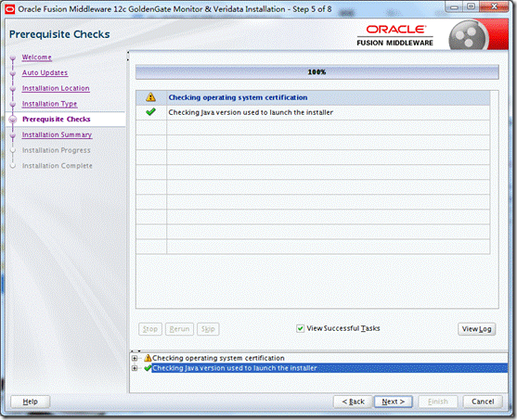Select the Welcome step in the sidebar
The width and height of the screenshot is (517, 420).
pos(36,57)
